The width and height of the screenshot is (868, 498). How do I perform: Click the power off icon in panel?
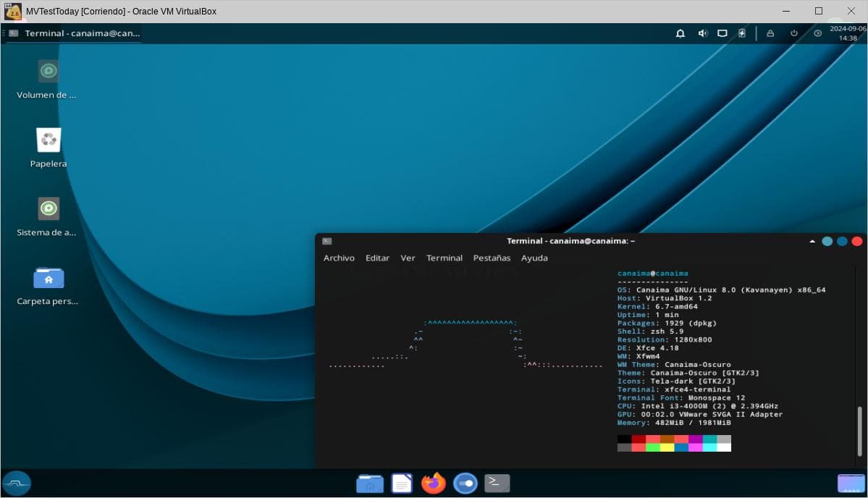click(794, 33)
